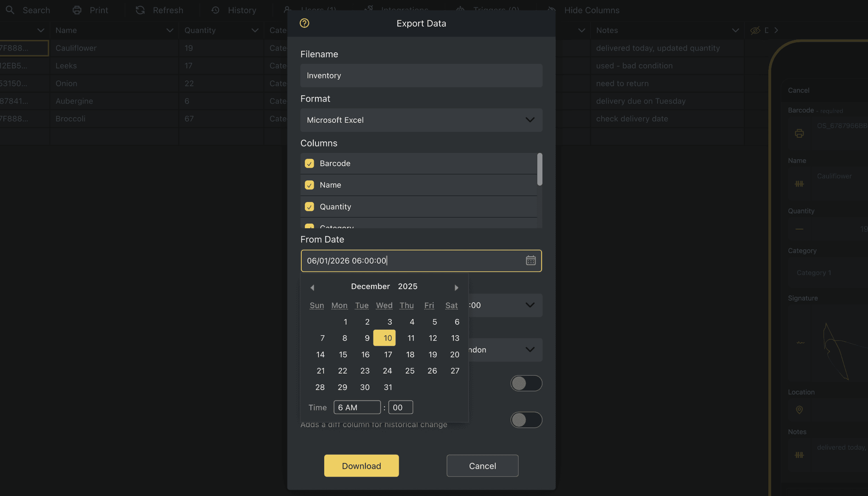Click Cancel in the Export Data dialog
Image resolution: width=868 pixels, height=496 pixels.
482,465
